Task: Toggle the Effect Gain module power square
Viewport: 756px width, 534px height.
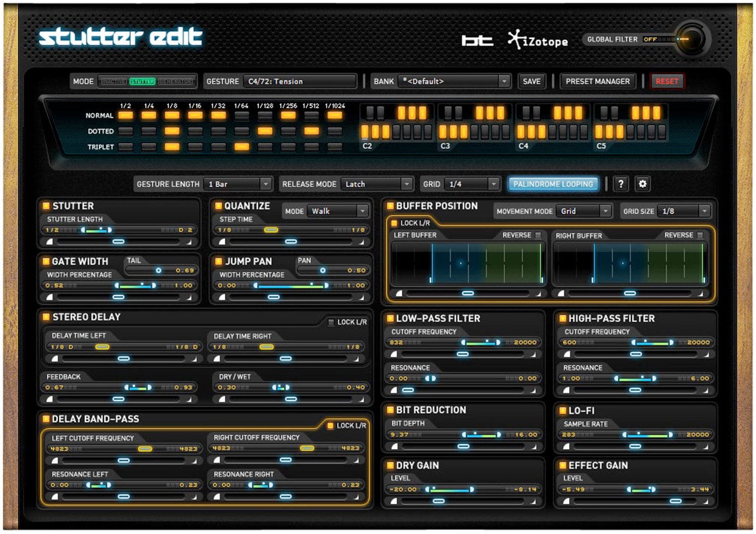Action: point(562,465)
